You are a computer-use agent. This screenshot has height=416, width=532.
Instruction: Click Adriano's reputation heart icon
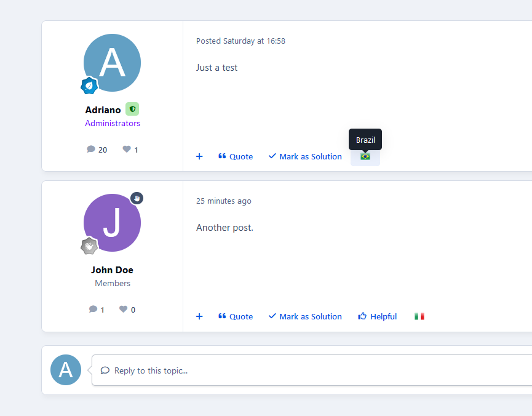[127, 150]
